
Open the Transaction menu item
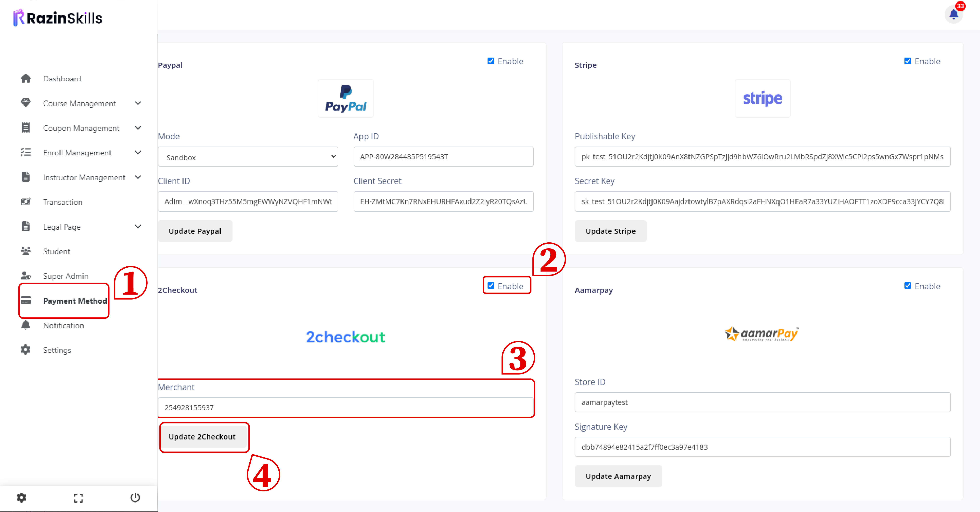click(x=63, y=202)
